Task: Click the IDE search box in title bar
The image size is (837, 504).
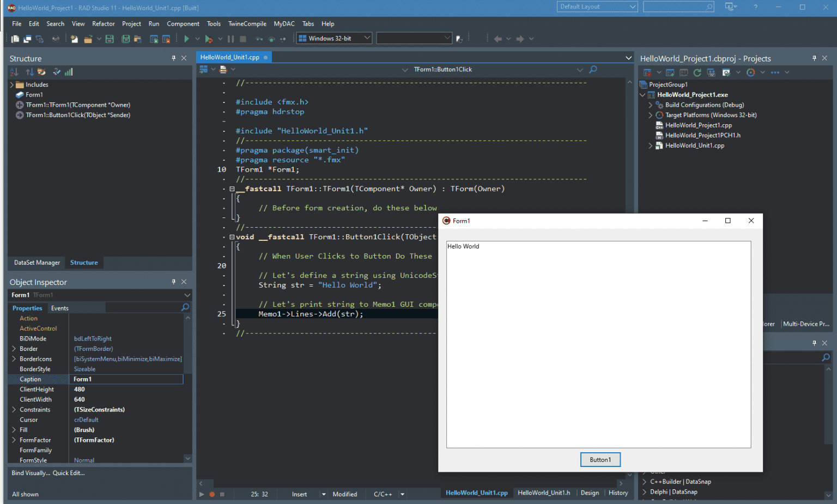Action: coord(678,7)
